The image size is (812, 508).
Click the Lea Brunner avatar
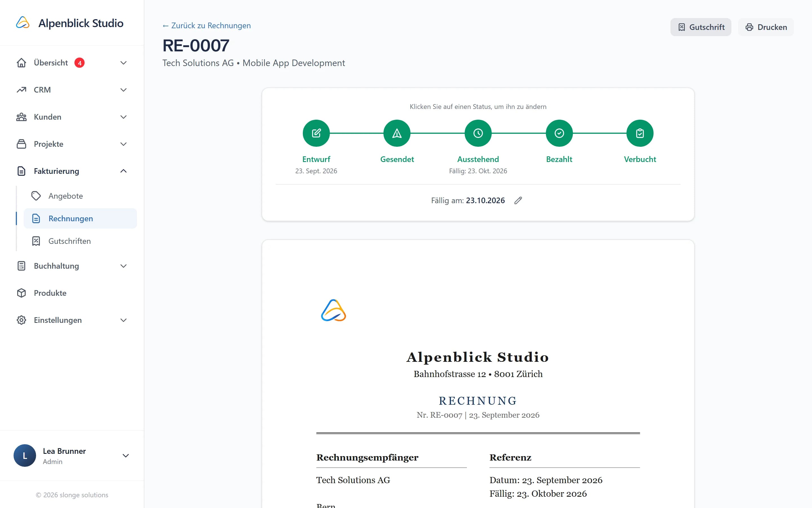pos(25,456)
